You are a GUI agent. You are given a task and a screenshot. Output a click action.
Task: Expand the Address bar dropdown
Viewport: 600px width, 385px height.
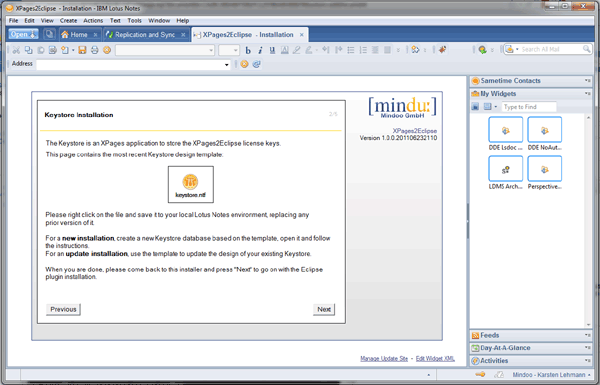pyautogui.click(x=227, y=65)
